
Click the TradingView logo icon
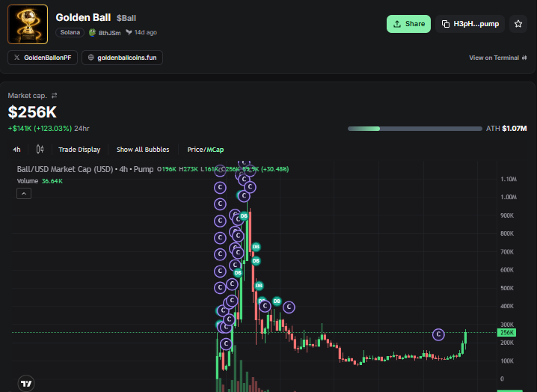click(x=26, y=384)
